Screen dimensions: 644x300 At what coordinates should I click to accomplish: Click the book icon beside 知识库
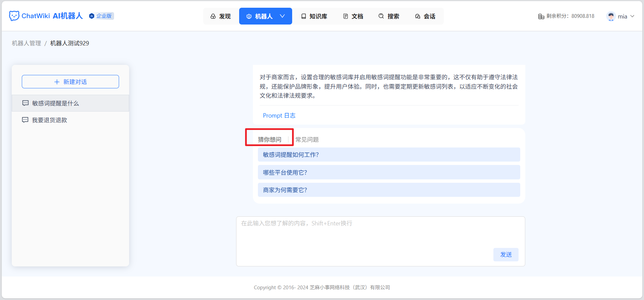[x=304, y=16]
